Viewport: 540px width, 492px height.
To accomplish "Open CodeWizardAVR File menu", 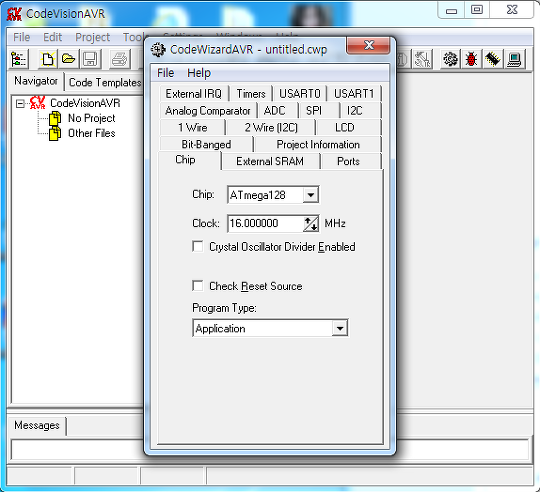I will pyautogui.click(x=166, y=73).
